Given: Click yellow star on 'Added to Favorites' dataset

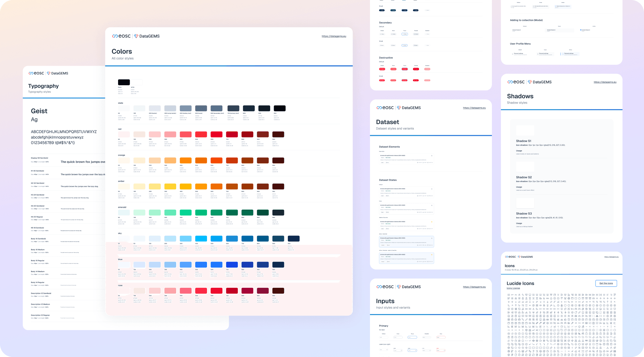Looking at the screenshot, I should tap(432, 222).
